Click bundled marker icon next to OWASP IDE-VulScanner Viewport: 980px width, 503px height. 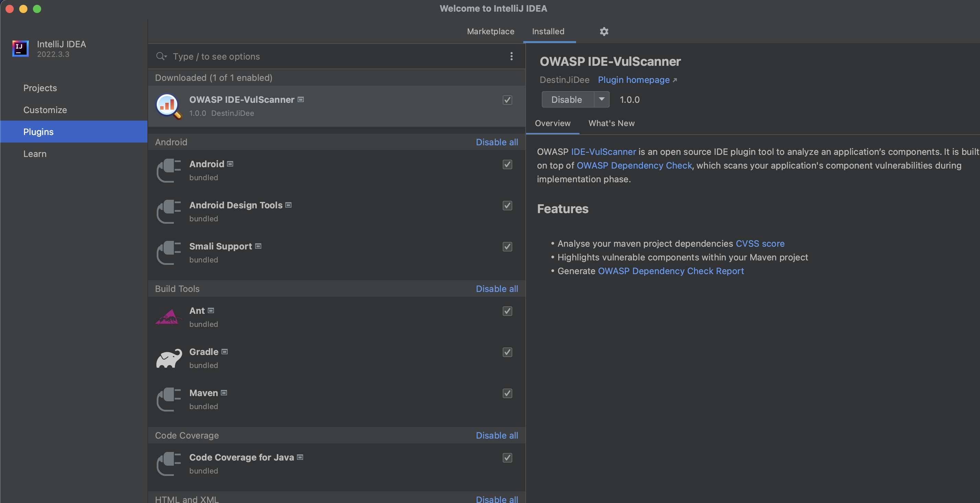coord(300,100)
